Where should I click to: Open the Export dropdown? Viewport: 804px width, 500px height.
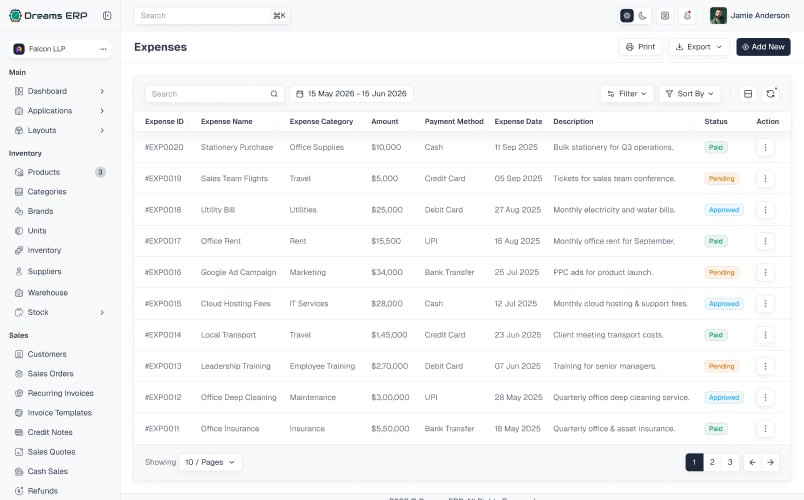click(699, 47)
